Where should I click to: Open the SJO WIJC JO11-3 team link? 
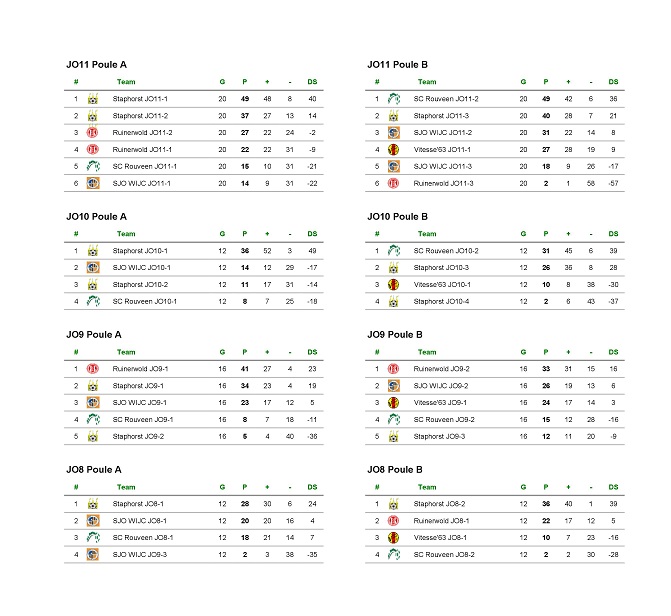click(442, 166)
